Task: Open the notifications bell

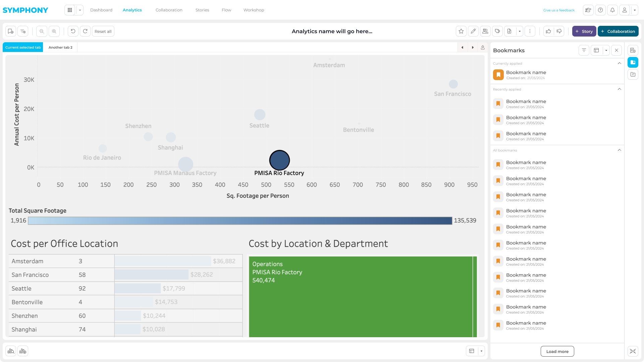Action: coord(612,10)
